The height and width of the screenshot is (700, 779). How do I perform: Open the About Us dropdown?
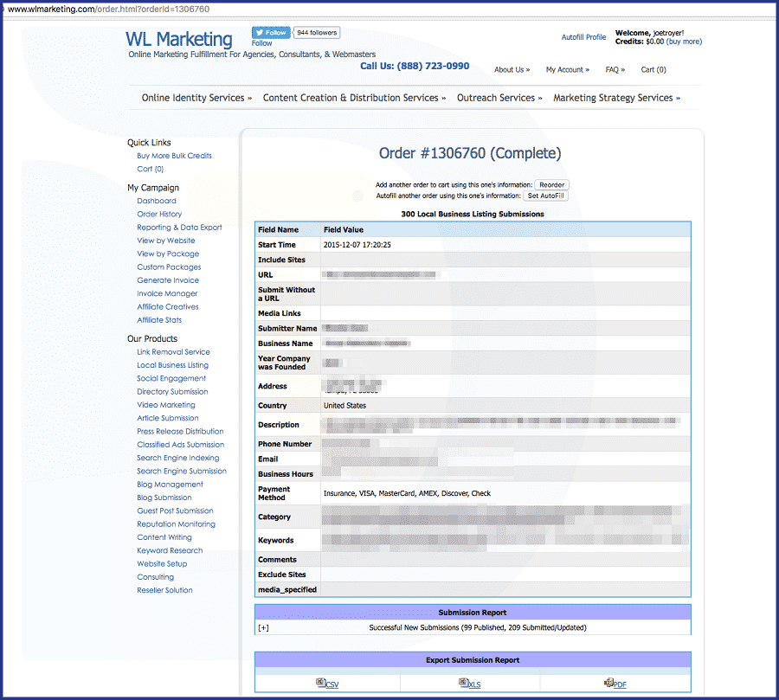[512, 69]
